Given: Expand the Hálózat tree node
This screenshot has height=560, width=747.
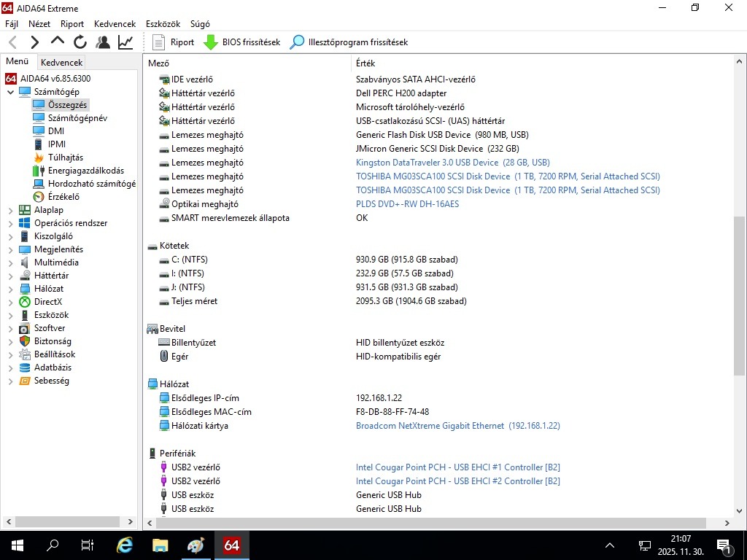Looking at the screenshot, I should [x=10, y=289].
